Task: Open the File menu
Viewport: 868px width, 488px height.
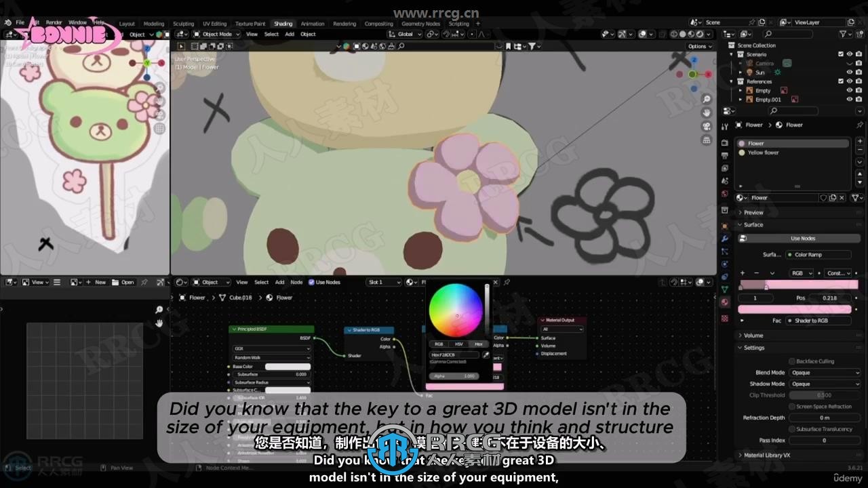Action: click(x=20, y=23)
